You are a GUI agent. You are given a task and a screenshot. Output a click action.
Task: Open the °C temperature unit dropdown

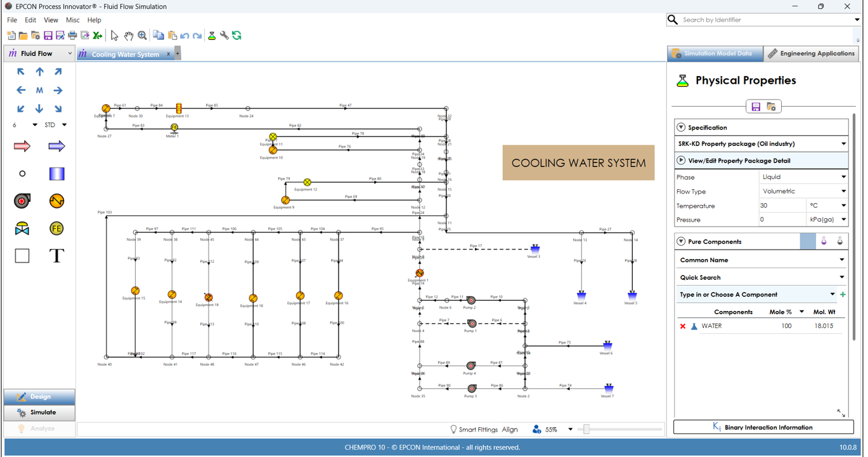click(843, 206)
